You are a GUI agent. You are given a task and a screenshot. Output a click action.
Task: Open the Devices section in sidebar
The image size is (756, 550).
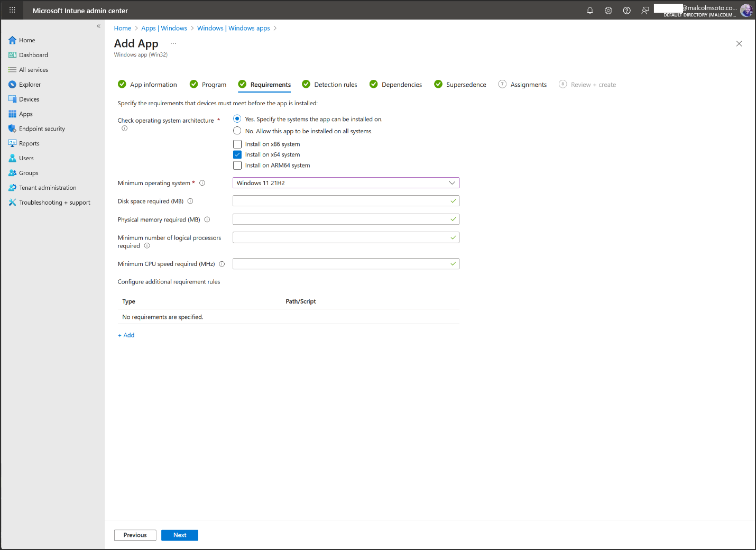click(x=29, y=99)
